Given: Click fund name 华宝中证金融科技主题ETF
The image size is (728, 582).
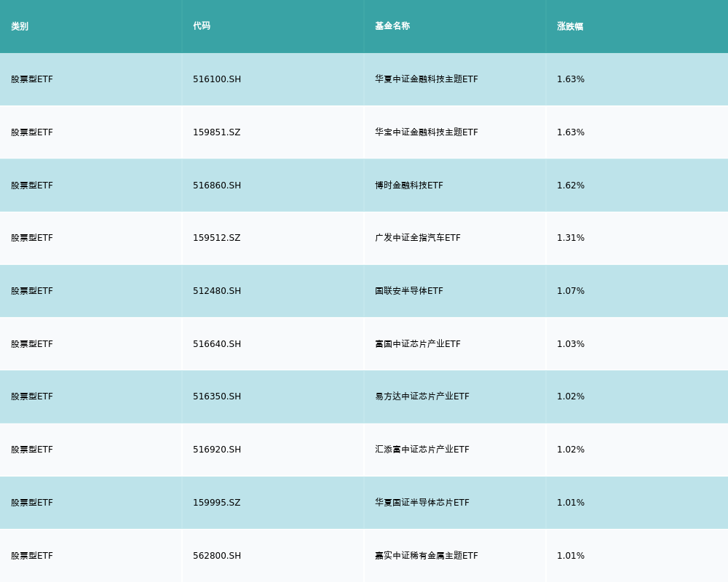Looking at the screenshot, I should point(427,132).
